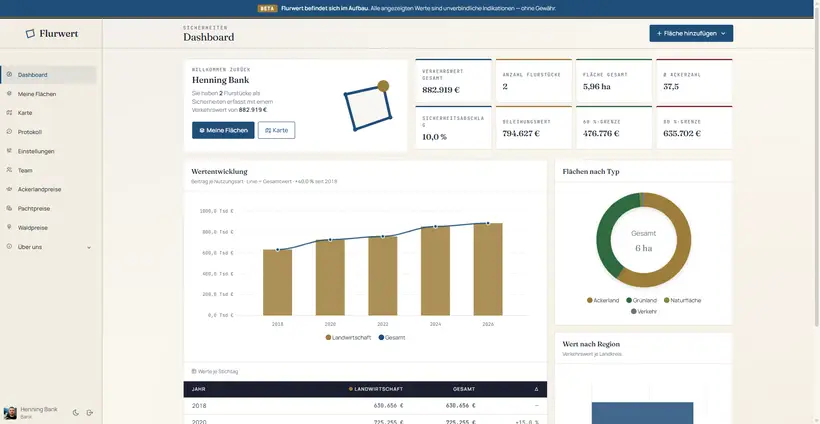Image resolution: width=820 pixels, height=424 pixels.
Task: Open Dashboard in the sidebar
Action: tap(49, 75)
